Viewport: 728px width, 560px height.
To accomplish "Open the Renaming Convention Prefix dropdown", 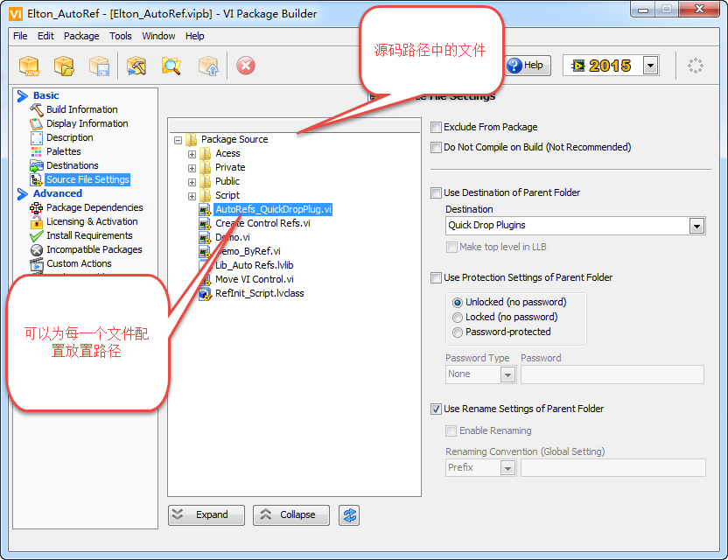I will pos(507,468).
